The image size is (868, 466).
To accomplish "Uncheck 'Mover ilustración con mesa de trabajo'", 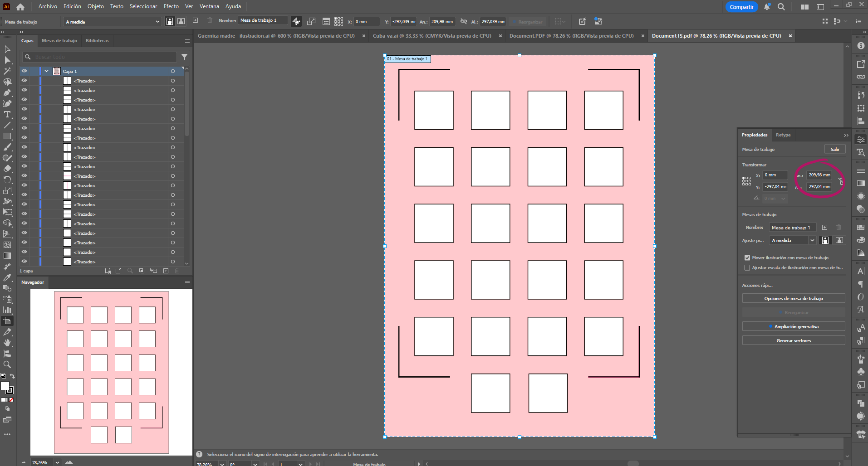I will coord(747,258).
